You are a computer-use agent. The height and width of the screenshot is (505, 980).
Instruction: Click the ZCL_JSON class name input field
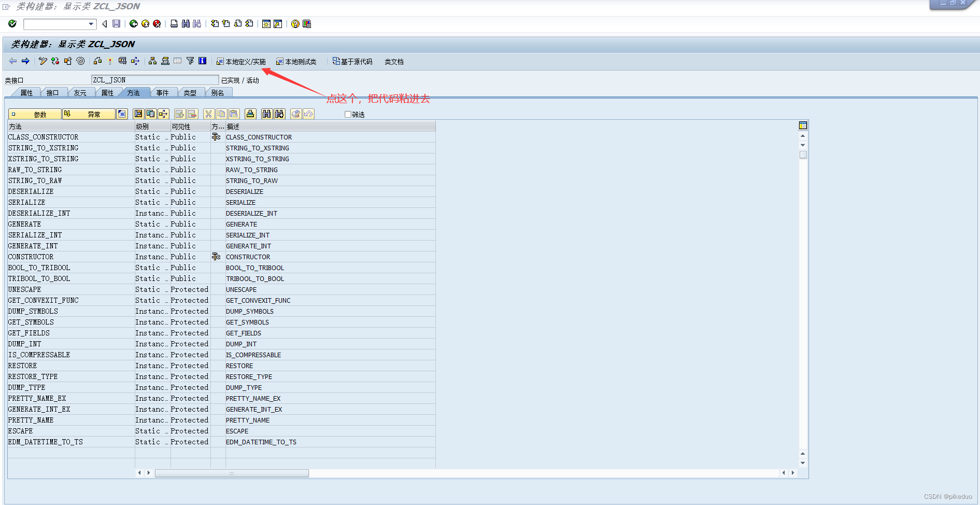[155, 80]
